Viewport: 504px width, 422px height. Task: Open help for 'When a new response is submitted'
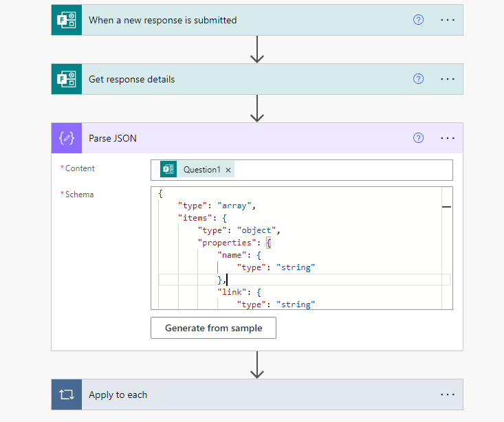click(418, 20)
